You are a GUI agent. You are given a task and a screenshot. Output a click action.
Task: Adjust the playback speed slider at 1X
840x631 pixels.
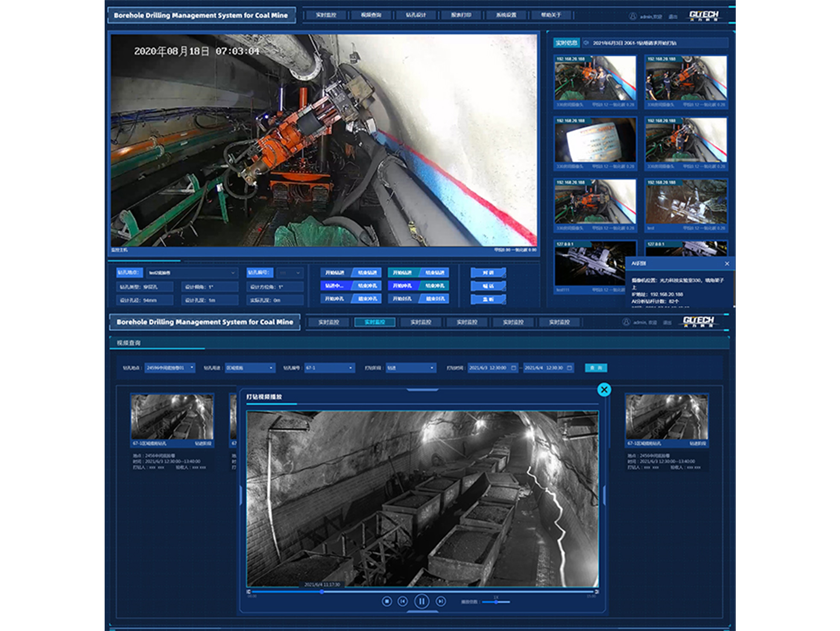[496, 602]
